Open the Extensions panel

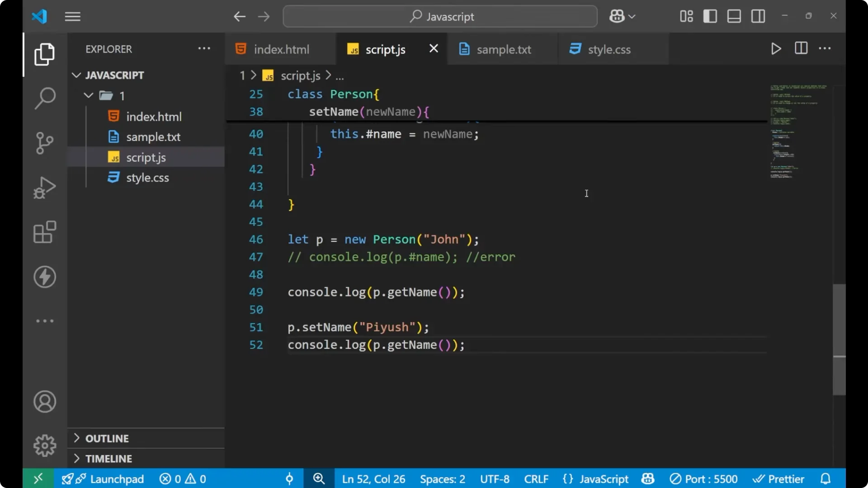point(44,232)
